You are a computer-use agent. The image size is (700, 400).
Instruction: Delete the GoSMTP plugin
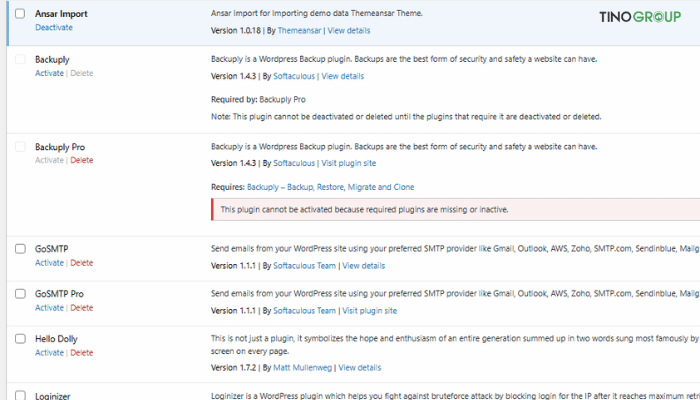(x=82, y=263)
